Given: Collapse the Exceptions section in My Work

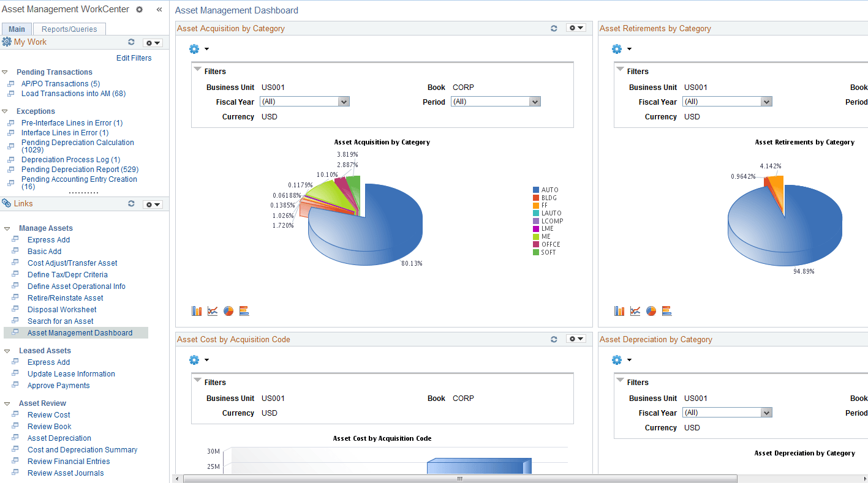Looking at the screenshot, I should 6,111.
